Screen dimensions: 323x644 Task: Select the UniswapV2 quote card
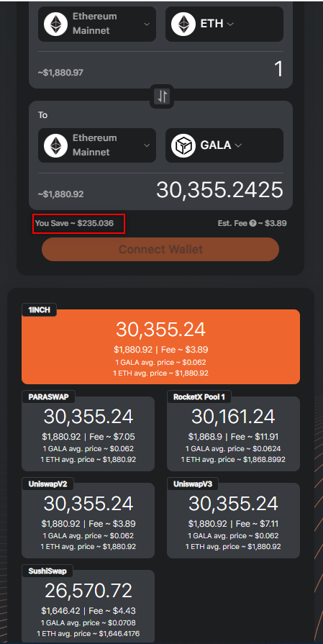pyautogui.click(x=88, y=521)
